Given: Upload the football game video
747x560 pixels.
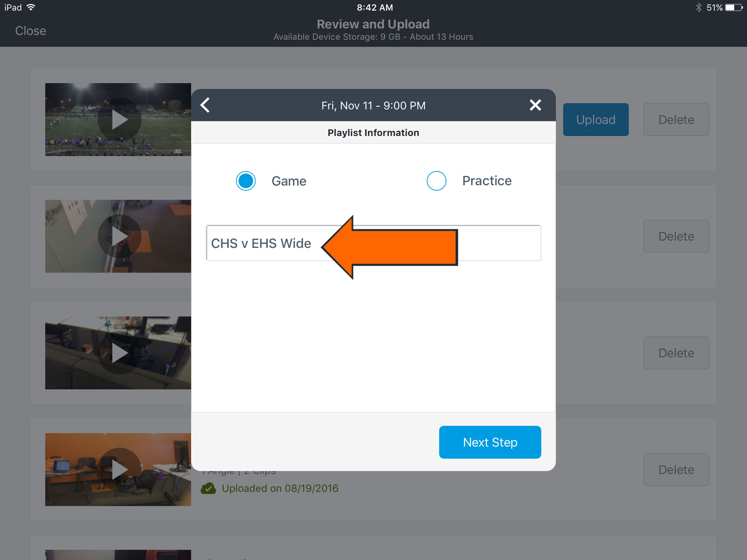Looking at the screenshot, I should (x=595, y=119).
